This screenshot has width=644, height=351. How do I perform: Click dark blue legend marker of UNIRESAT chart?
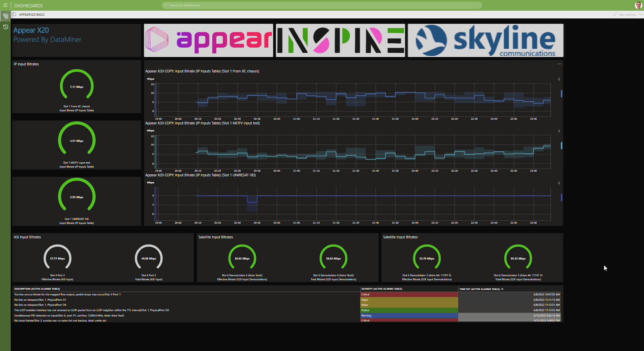point(561,197)
